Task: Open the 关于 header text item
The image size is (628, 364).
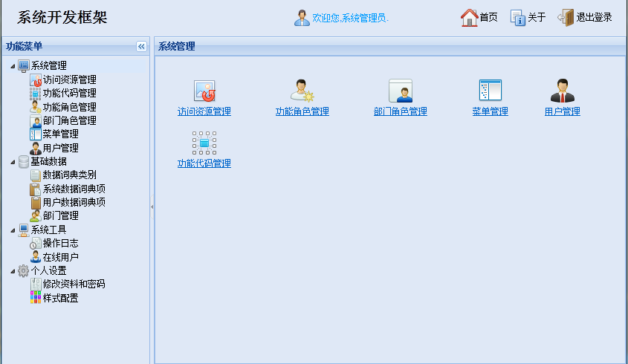Action: 537,17
